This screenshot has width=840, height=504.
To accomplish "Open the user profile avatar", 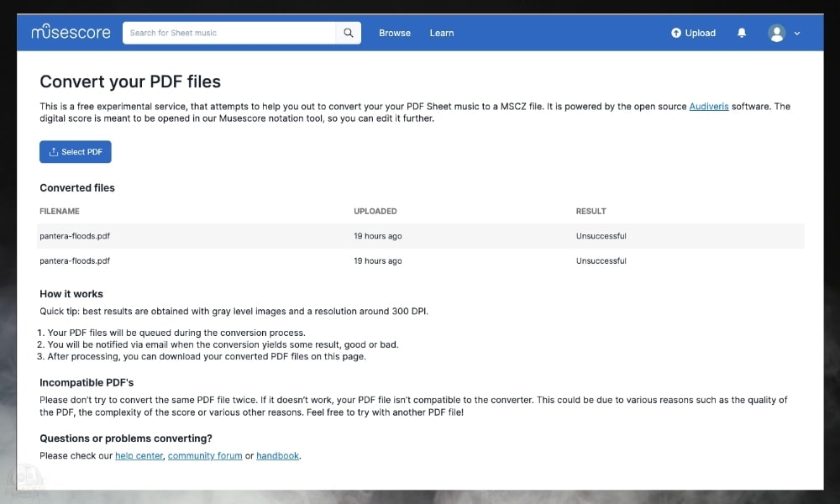I will (776, 34).
